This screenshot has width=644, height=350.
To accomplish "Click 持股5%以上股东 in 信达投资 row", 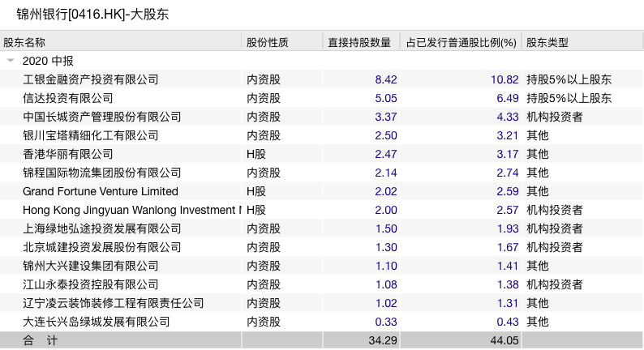I will 569,98.
